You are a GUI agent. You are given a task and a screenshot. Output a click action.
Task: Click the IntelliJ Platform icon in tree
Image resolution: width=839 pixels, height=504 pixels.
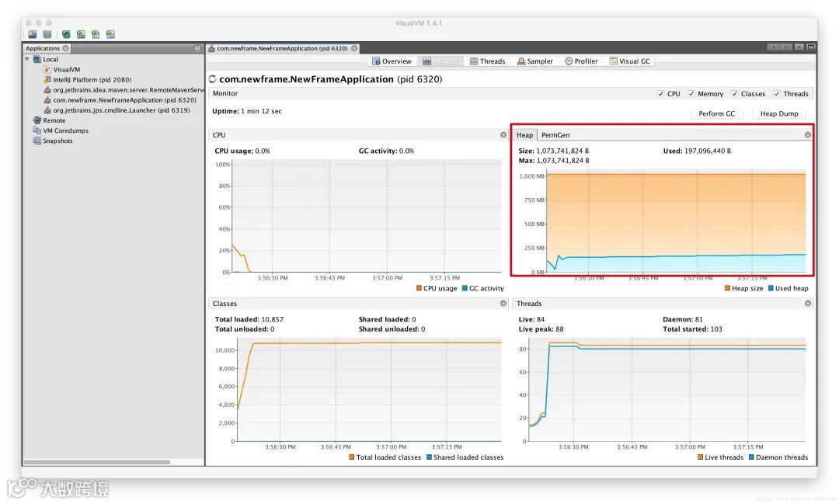[x=47, y=80]
